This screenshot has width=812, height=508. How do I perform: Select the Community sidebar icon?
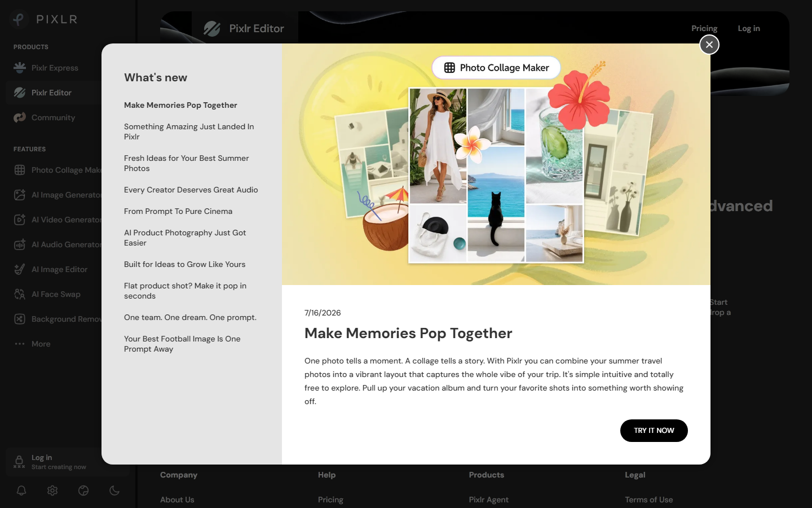click(x=20, y=117)
